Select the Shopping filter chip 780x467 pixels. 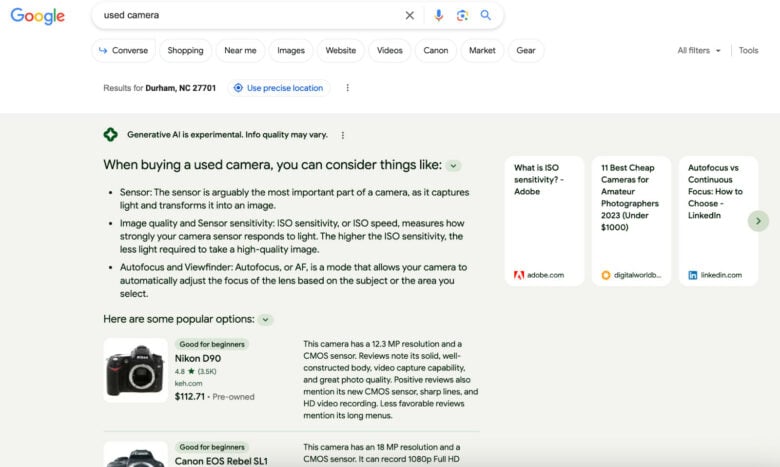(x=185, y=50)
